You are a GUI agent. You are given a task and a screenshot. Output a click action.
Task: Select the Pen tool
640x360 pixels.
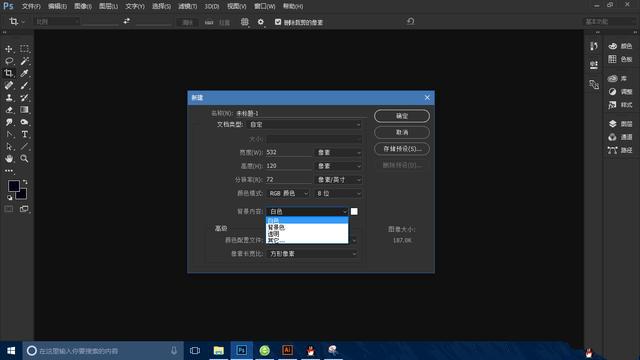(x=9, y=134)
